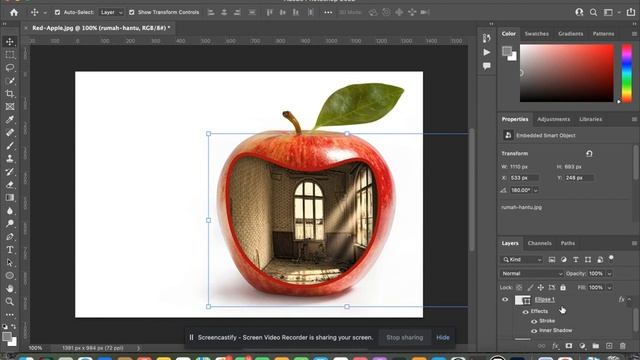The image size is (640, 360).
Task: Switch to the Patterns tab
Action: (x=603, y=34)
